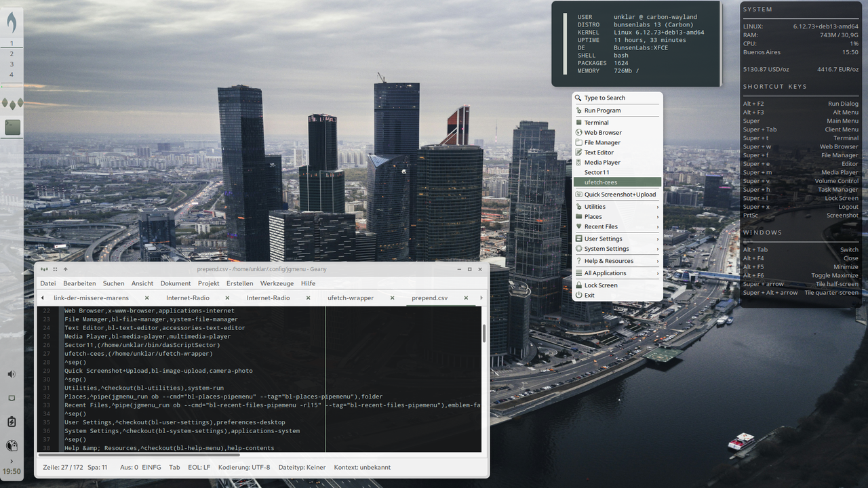Click the Lock Screen padlock icon

point(578,285)
